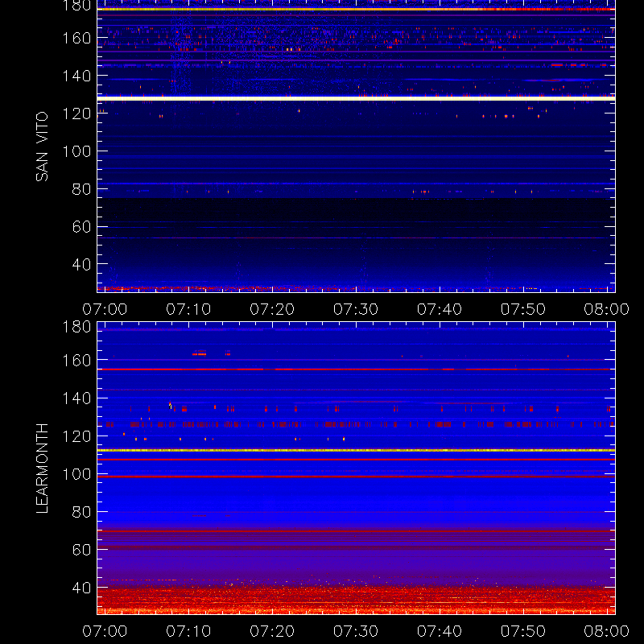The width and height of the screenshot is (644, 644).
Task: Select 100 on the Learmonth frequency axis
Action: 76,474
